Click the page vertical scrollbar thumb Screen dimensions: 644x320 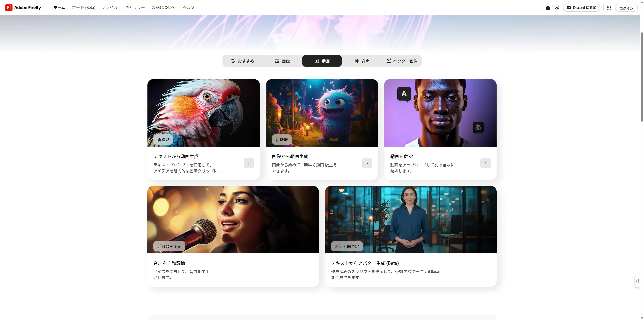[642, 77]
